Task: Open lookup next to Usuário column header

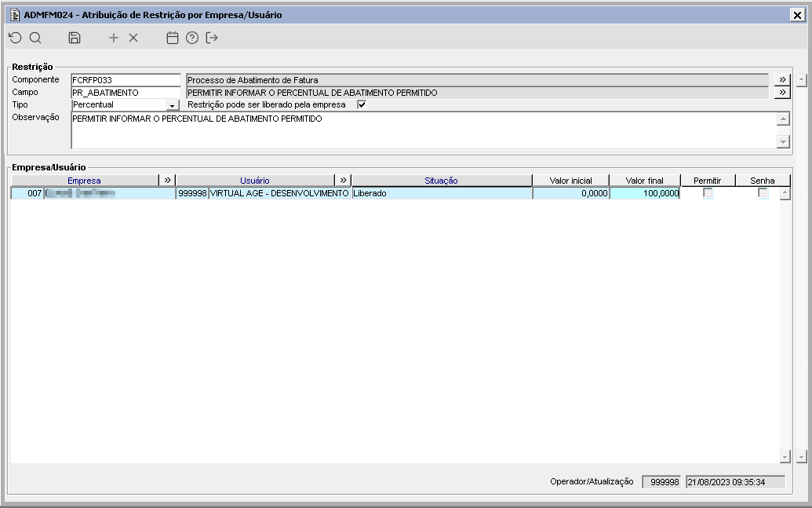Action: point(343,181)
